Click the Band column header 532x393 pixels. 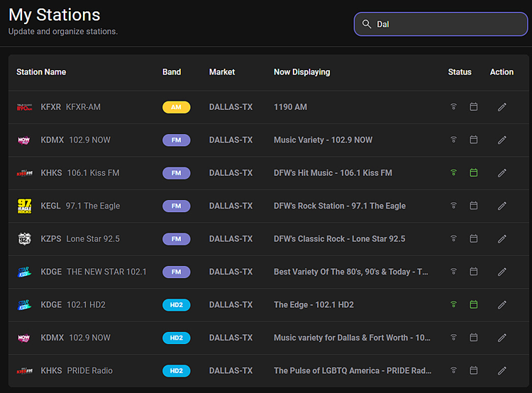click(x=172, y=72)
